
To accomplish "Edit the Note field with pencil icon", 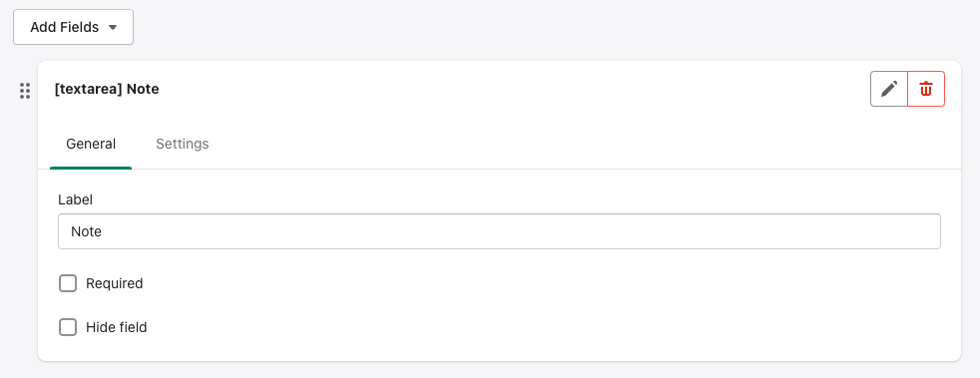I will pos(889,89).
